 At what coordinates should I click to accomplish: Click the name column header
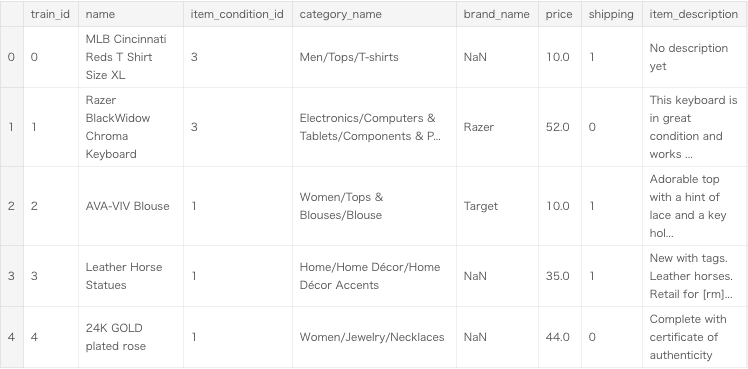pos(131,14)
